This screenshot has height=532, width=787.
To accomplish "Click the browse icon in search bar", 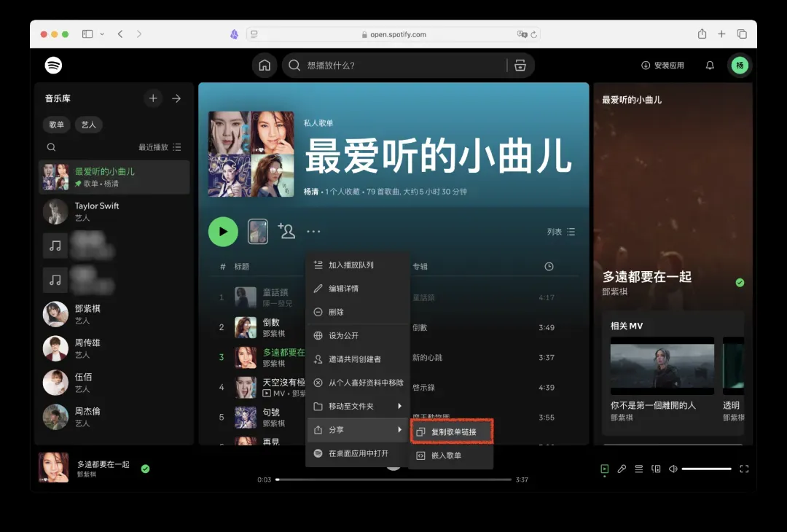I will pos(520,66).
